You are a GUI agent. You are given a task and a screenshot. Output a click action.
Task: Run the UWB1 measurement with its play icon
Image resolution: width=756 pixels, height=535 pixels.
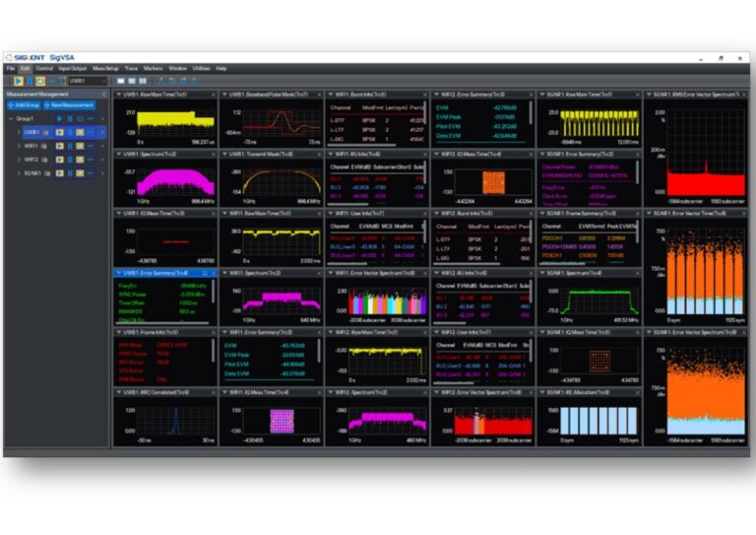pos(59,132)
